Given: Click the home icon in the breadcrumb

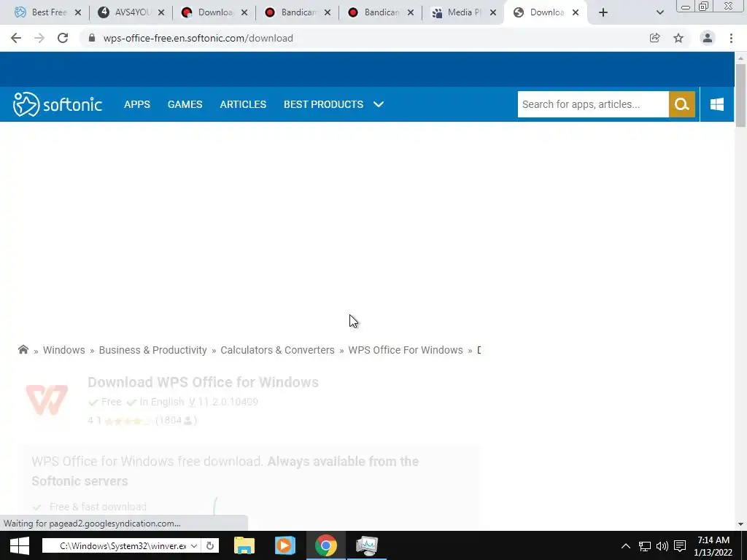Looking at the screenshot, I should click(x=23, y=349).
